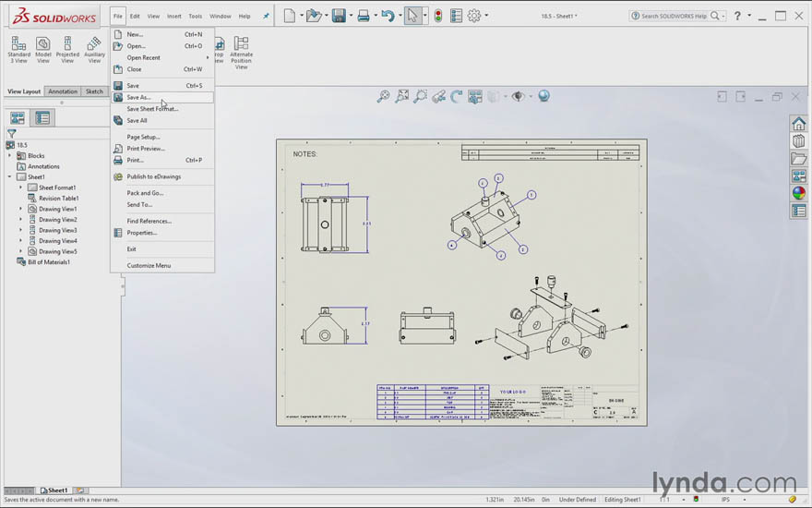
Task: Select Bill of Materials1 tree item
Action: [43, 261]
